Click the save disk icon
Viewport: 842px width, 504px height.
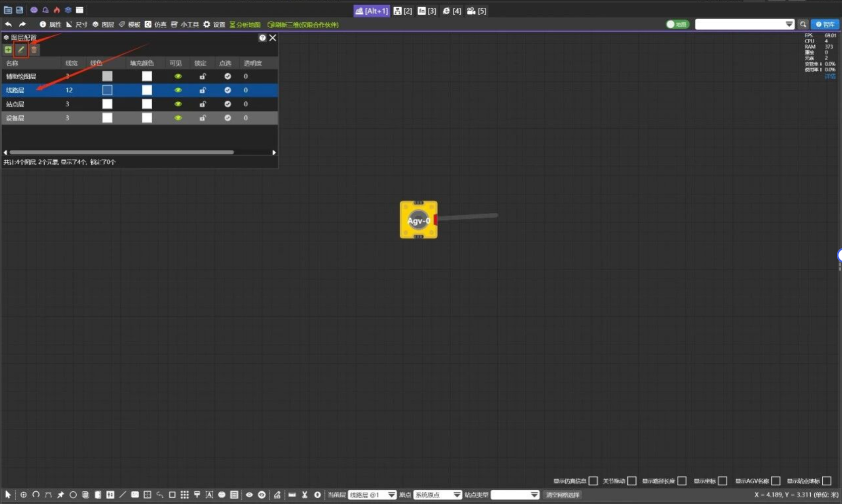[20, 10]
